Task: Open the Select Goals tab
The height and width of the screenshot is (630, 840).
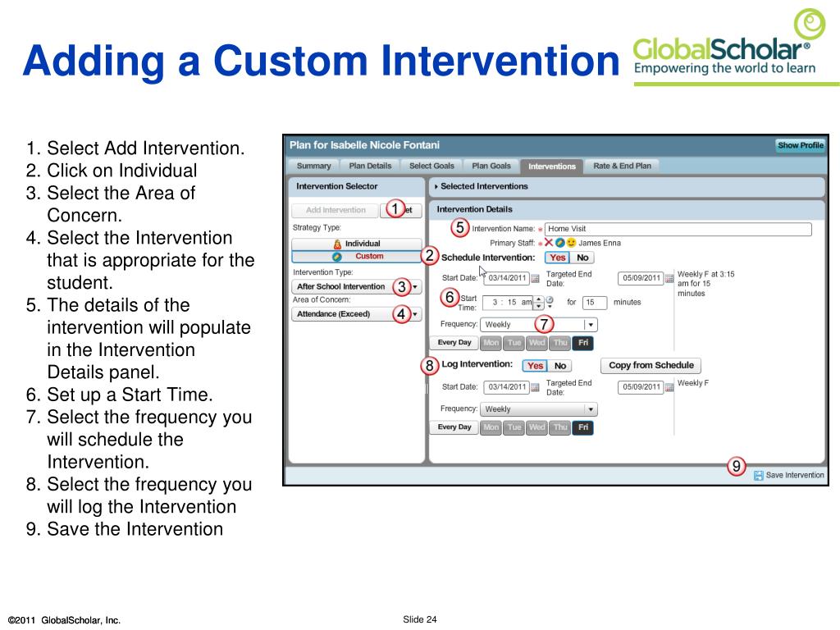Action: click(x=431, y=166)
